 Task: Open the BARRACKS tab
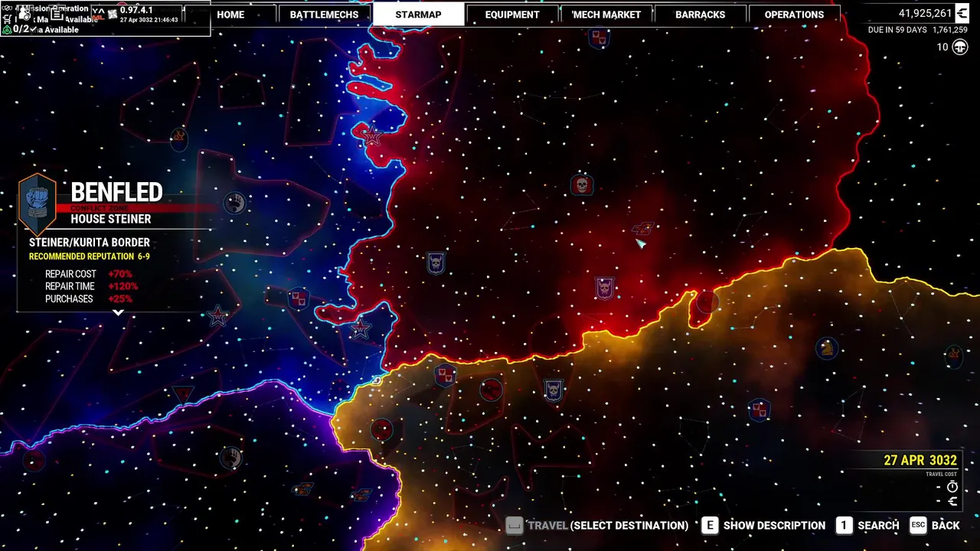pyautogui.click(x=700, y=14)
